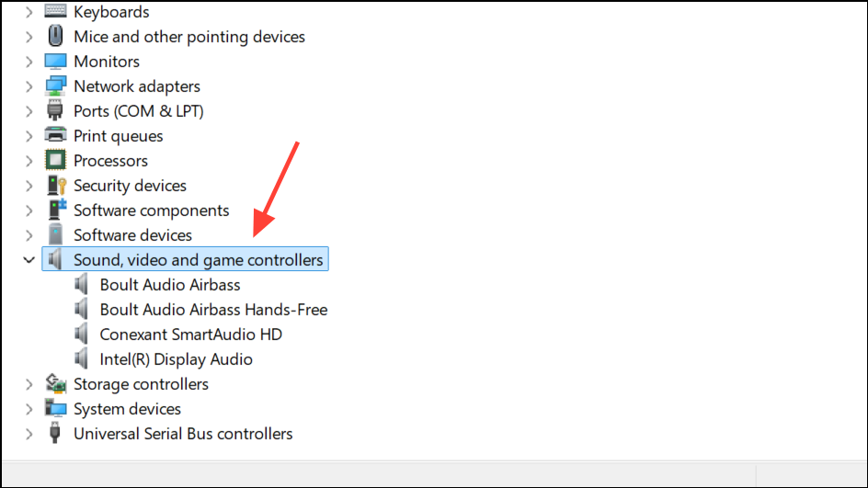868x488 pixels.
Task: Click the Monitors display icon
Action: coord(56,62)
